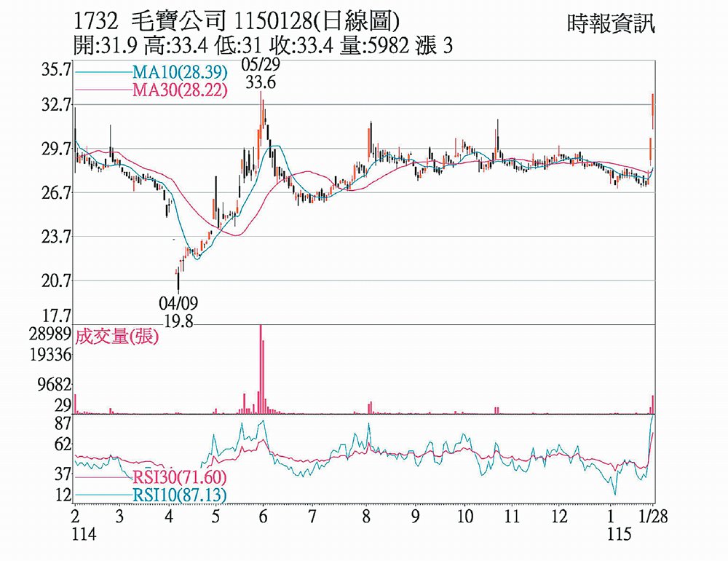Click the 35.7 price axis label
728x561 pixels.
tap(56, 71)
